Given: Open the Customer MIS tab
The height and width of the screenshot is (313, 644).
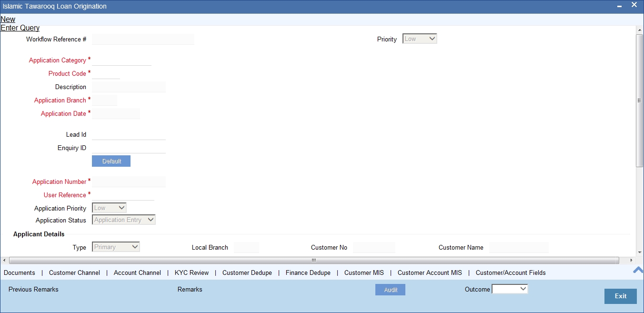Looking at the screenshot, I should 364,273.
